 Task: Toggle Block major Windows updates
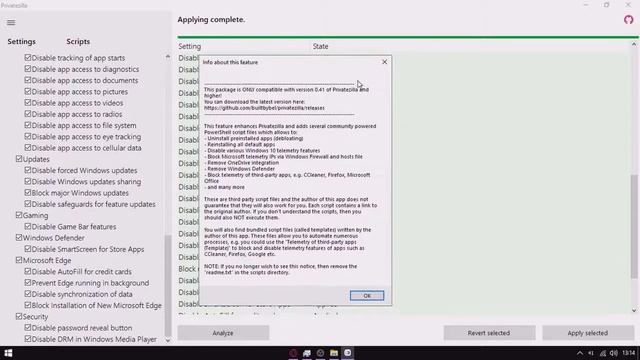(28, 192)
